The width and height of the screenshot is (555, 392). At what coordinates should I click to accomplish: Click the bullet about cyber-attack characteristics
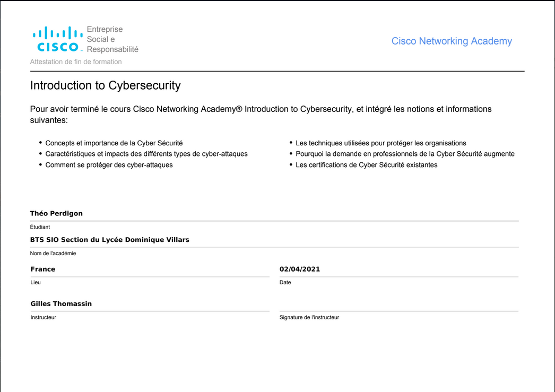pos(146,154)
